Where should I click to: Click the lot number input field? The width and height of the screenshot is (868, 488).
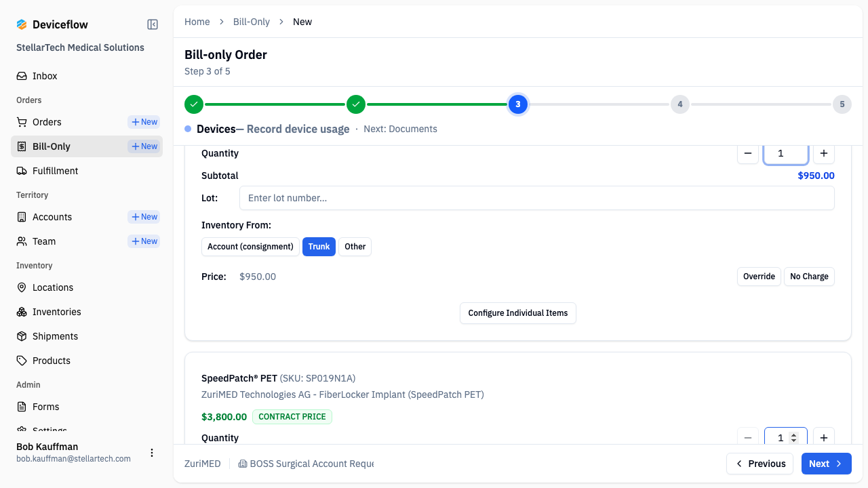point(537,198)
